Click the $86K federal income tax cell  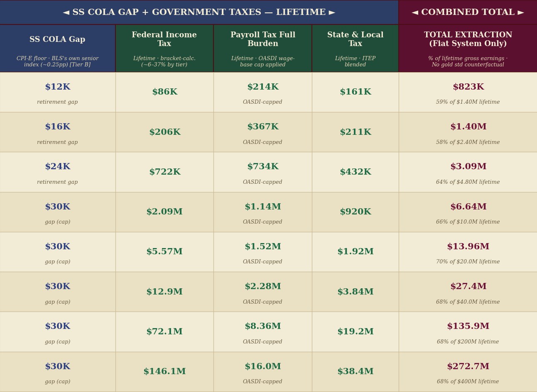click(x=164, y=92)
